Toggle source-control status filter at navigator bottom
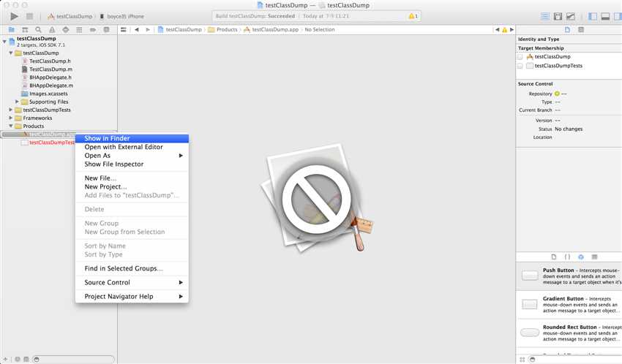The height and width of the screenshot is (364, 622). [26, 359]
